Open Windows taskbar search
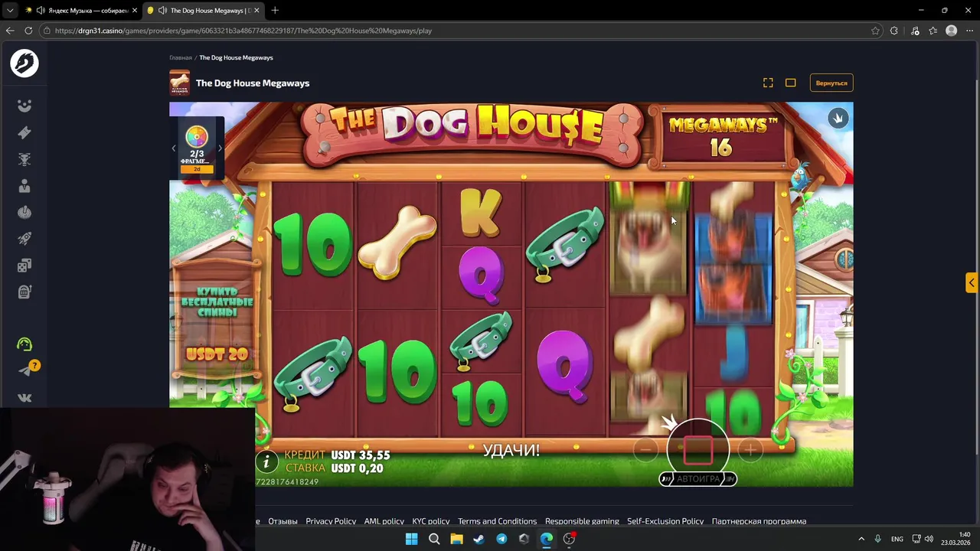 434,539
